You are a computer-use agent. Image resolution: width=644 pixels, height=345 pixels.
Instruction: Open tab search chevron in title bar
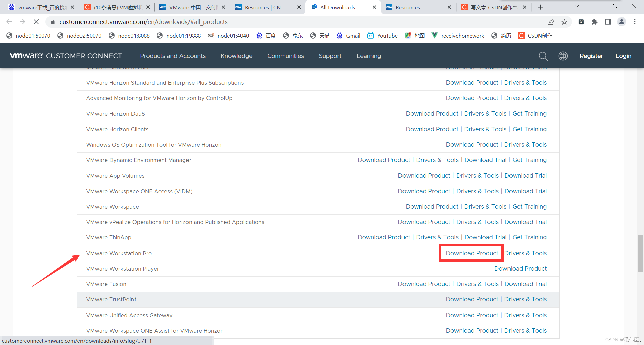pos(577,6)
